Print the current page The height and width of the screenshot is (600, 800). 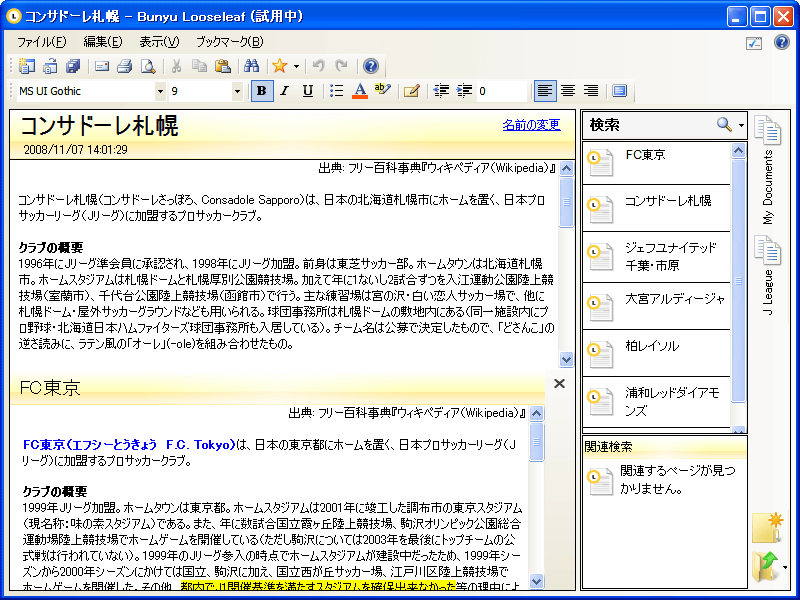click(124, 66)
